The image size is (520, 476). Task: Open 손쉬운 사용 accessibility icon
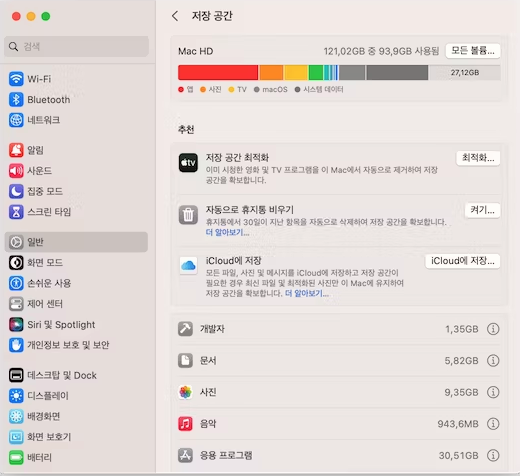(16, 283)
